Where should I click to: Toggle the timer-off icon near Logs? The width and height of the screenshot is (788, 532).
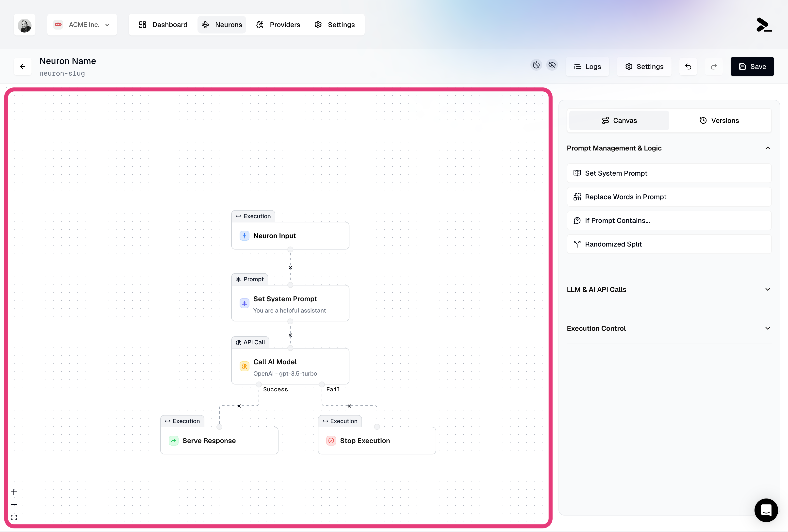[536, 65]
